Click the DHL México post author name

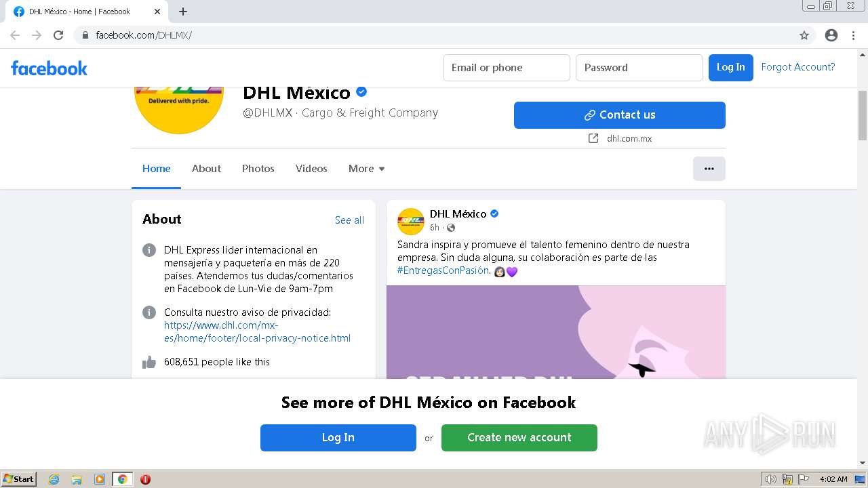pyautogui.click(x=458, y=213)
